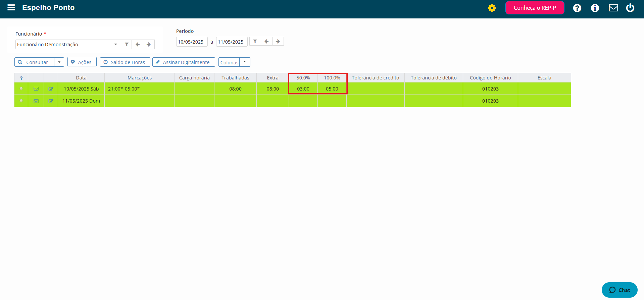Click the question mark column header
Image resolution: width=644 pixels, height=300 pixels.
point(21,78)
